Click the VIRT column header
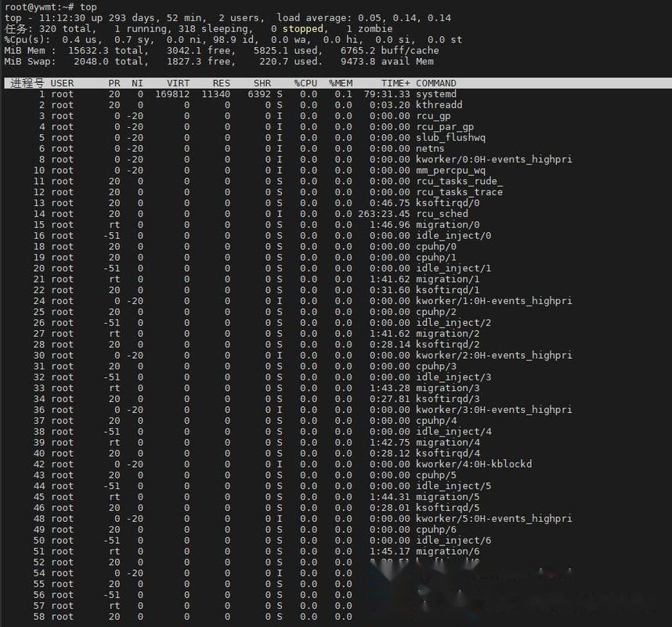This screenshot has height=627, width=672. pyautogui.click(x=178, y=83)
